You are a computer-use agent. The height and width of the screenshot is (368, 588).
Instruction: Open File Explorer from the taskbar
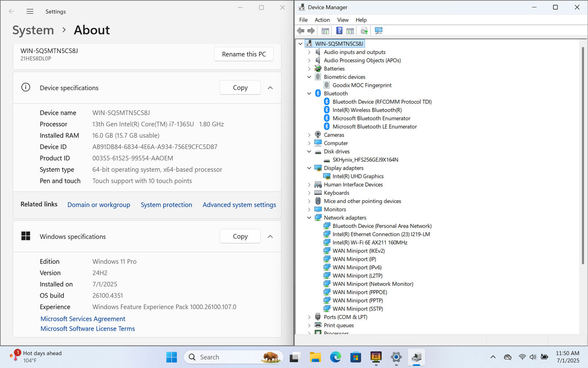[x=315, y=357]
